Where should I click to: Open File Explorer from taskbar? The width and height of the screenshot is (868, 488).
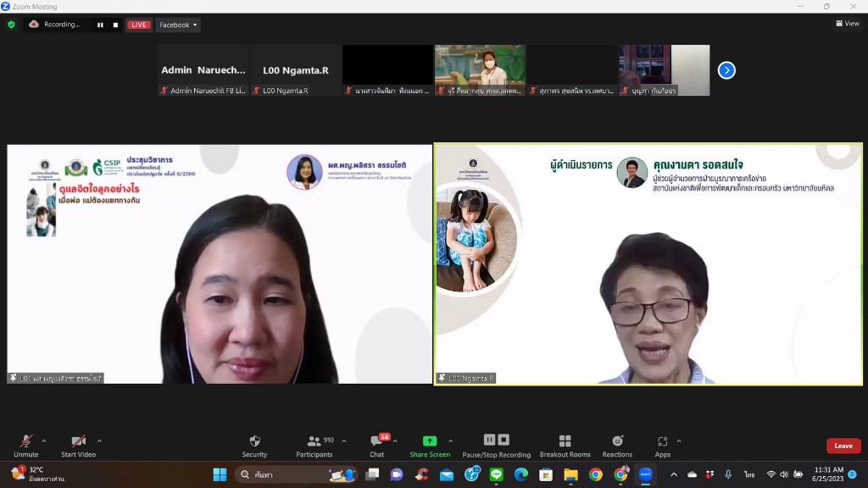[570, 474]
